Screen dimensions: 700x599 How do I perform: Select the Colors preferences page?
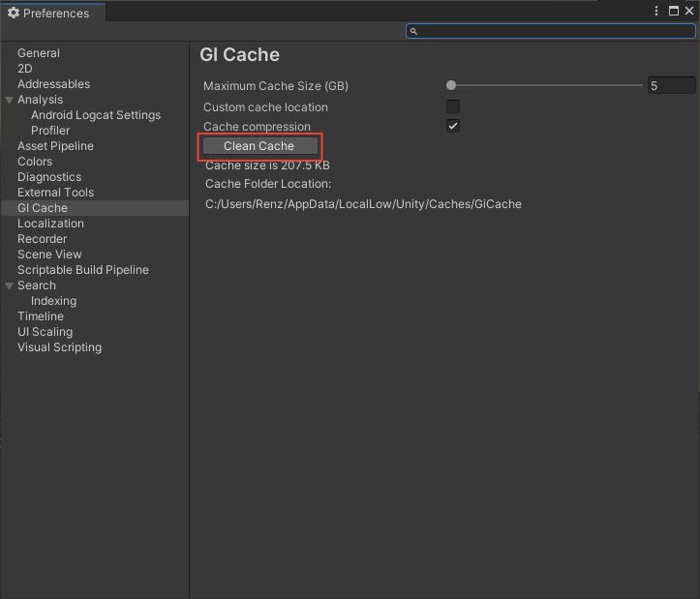(35, 162)
